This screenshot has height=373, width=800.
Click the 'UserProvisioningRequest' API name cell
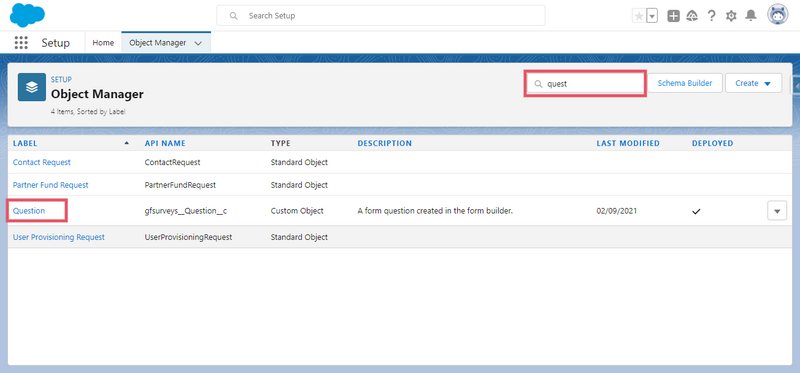pyautogui.click(x=189, y=237)
